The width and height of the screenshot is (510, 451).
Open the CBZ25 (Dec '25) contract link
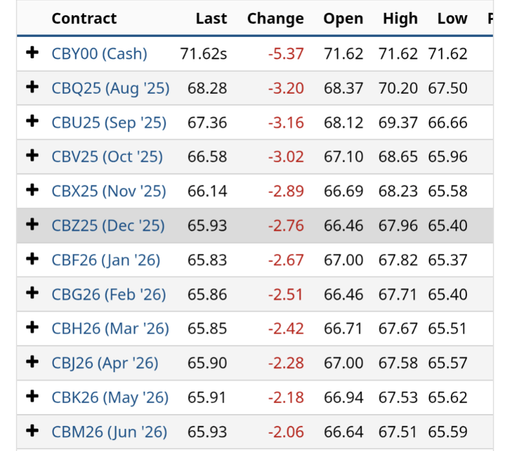(x=108, y=226)
